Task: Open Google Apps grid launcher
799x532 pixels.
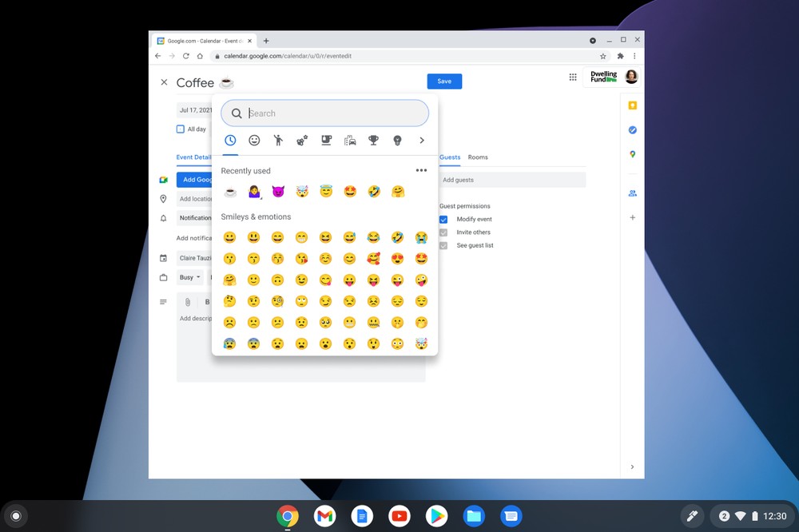Action: click(573, 77)
